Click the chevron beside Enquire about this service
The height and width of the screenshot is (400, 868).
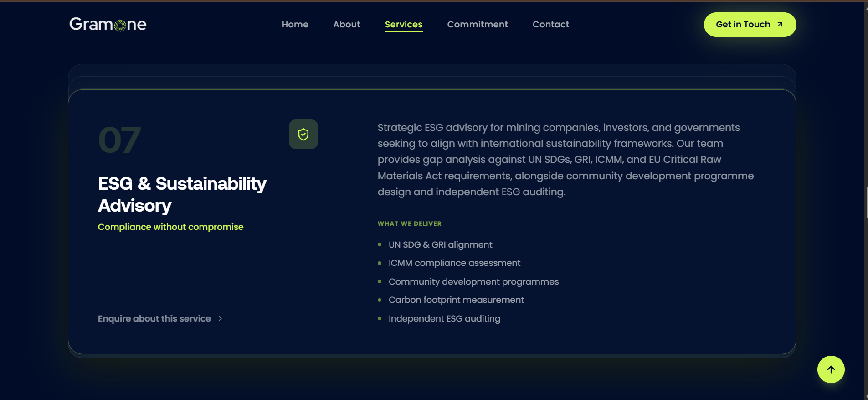(220, 318)
